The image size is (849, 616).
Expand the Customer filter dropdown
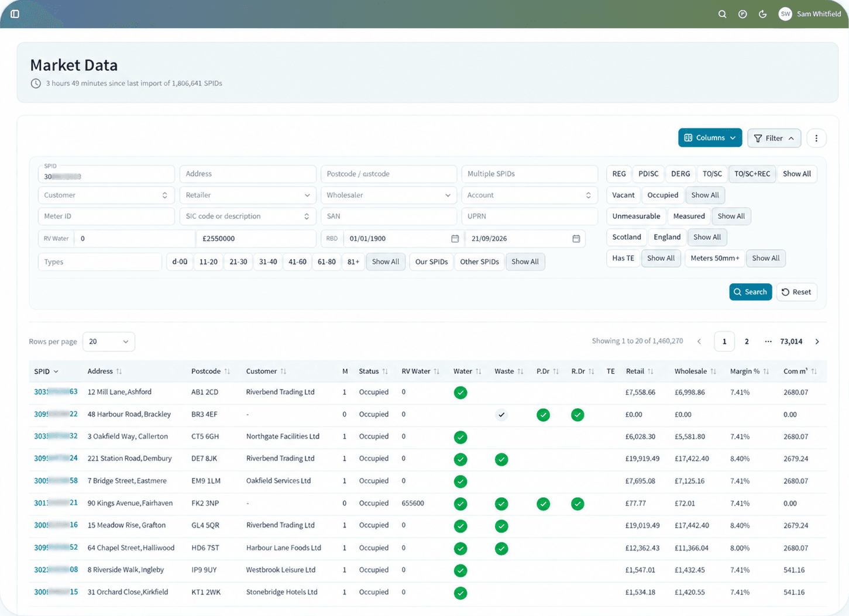106,195
